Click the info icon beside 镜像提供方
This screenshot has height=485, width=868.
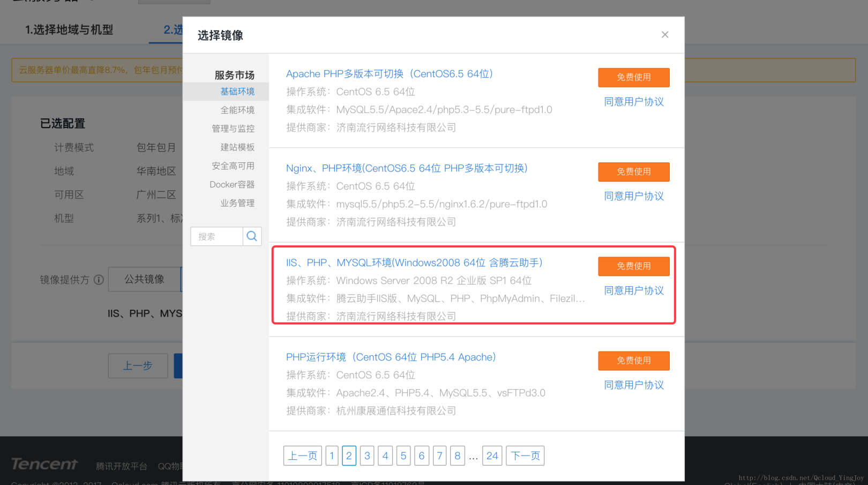(x=99, y=280)
